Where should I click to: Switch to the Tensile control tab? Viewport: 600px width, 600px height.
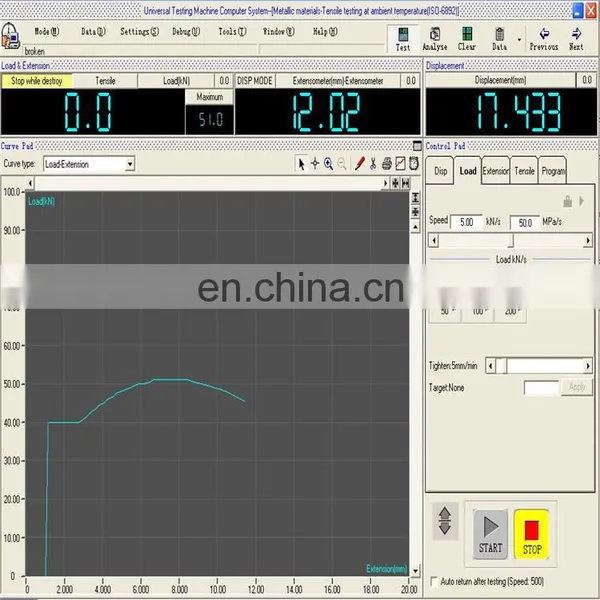(524, 171)
